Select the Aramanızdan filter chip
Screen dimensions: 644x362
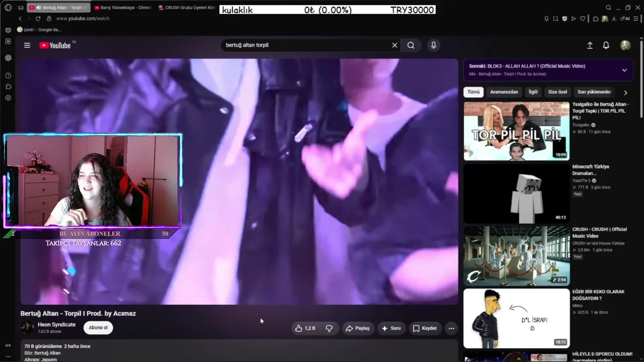pos(504,92)
